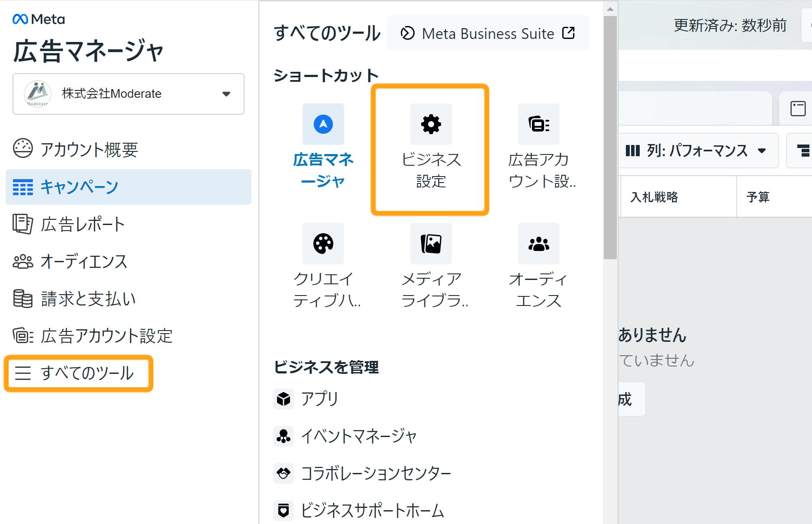Click the ビジネスサポートホーム shield icon
812x524 pixels.
284,511
